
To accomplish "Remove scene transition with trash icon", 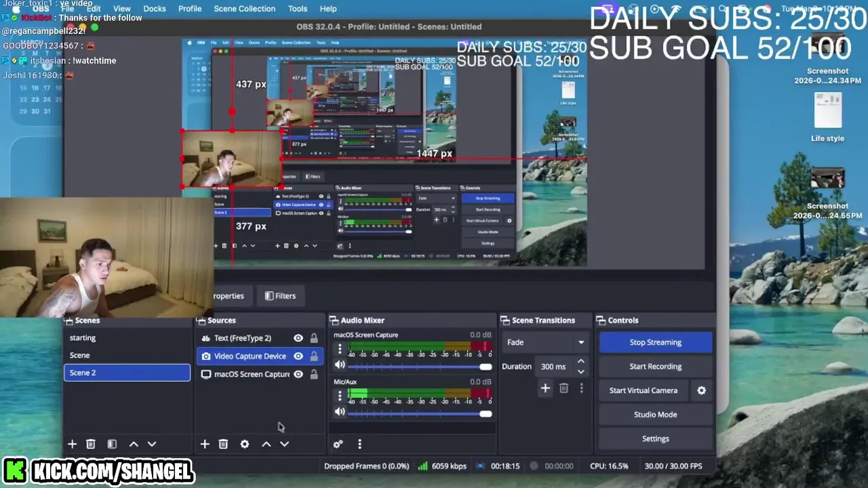I will [x=564, y=388].
